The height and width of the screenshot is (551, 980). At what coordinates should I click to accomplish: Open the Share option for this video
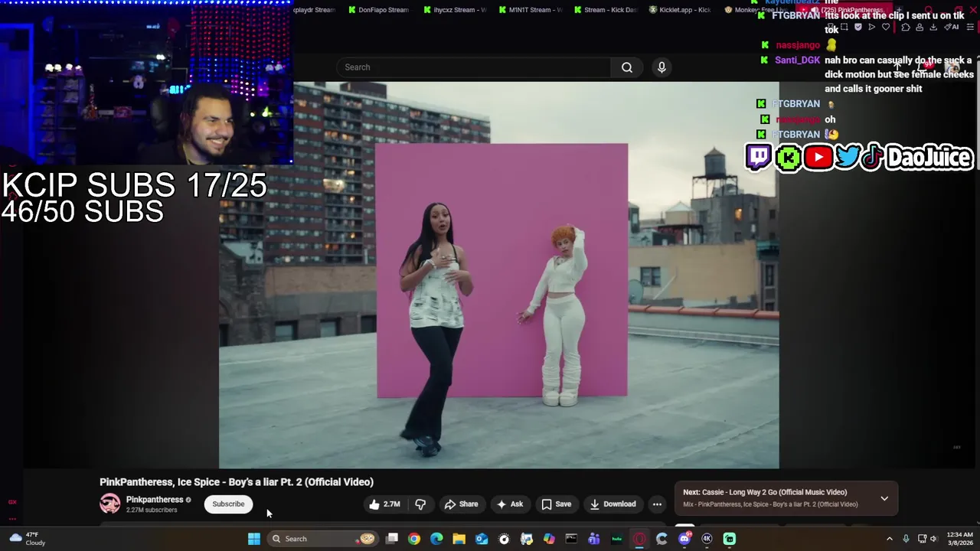coord(462,504)
